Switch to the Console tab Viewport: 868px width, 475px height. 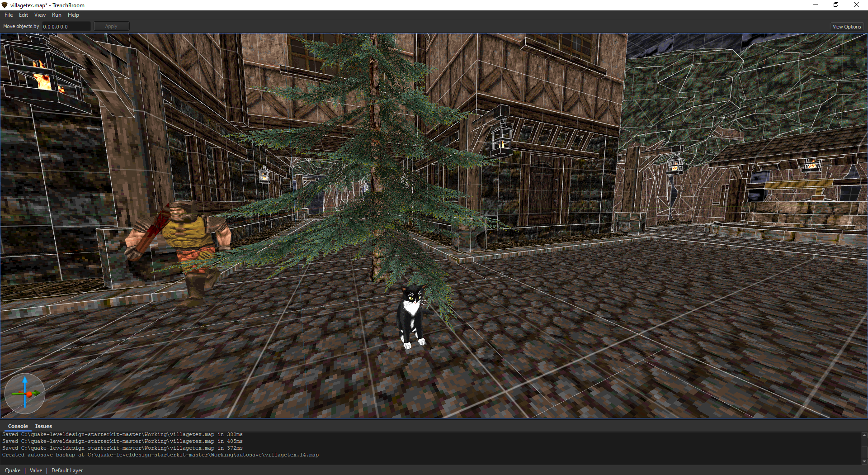[x=18, y=426]
